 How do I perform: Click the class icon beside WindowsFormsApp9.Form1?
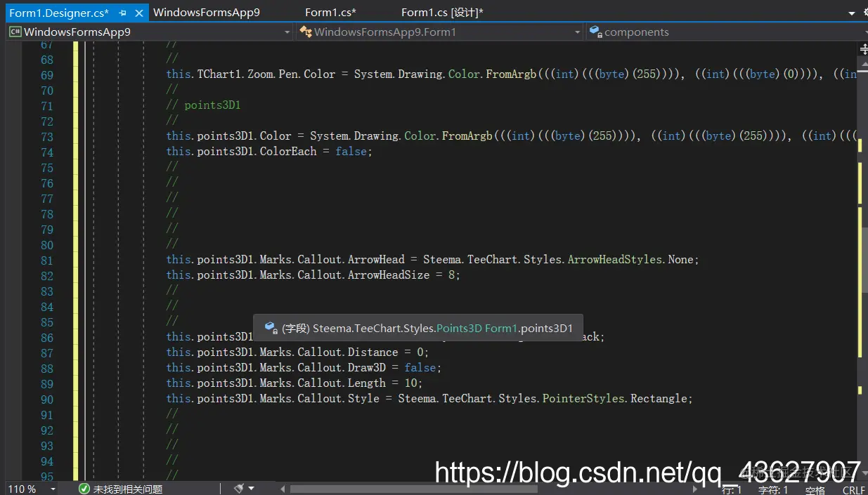click(305, 32)
